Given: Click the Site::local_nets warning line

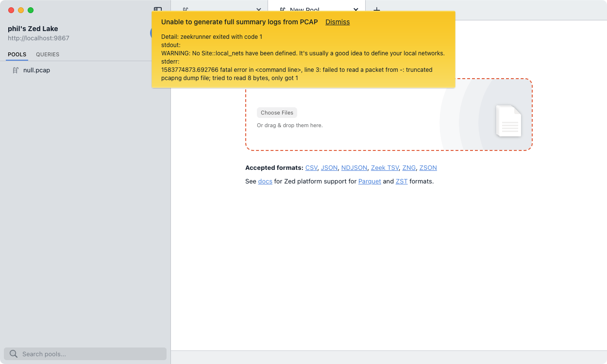Looking at the screenshot, I should click(x=303, y=53).
